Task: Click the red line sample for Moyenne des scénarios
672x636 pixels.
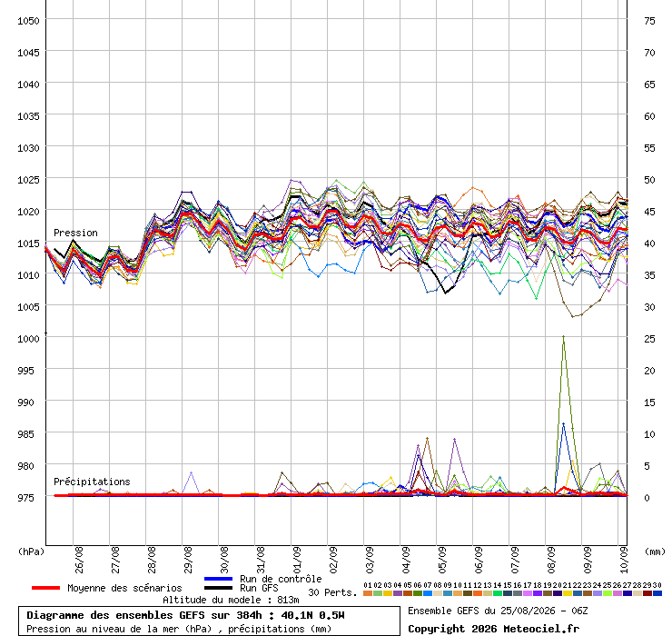Action: pos(45,588)
